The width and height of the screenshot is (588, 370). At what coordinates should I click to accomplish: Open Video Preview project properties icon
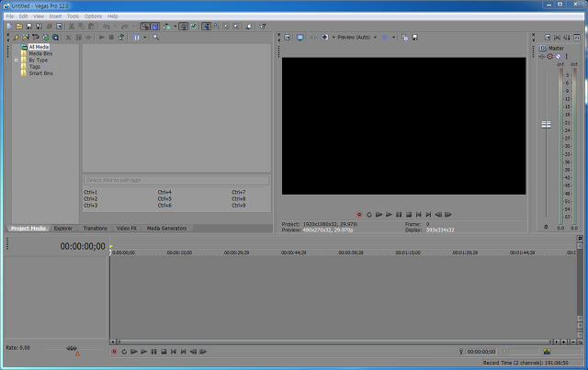(288, 38)
